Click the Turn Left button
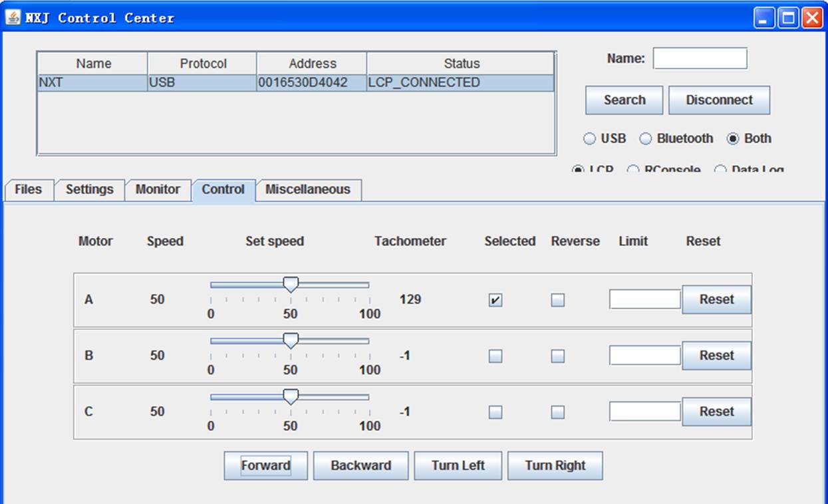The height and width of the screenshot is (504, 828). 458,465
